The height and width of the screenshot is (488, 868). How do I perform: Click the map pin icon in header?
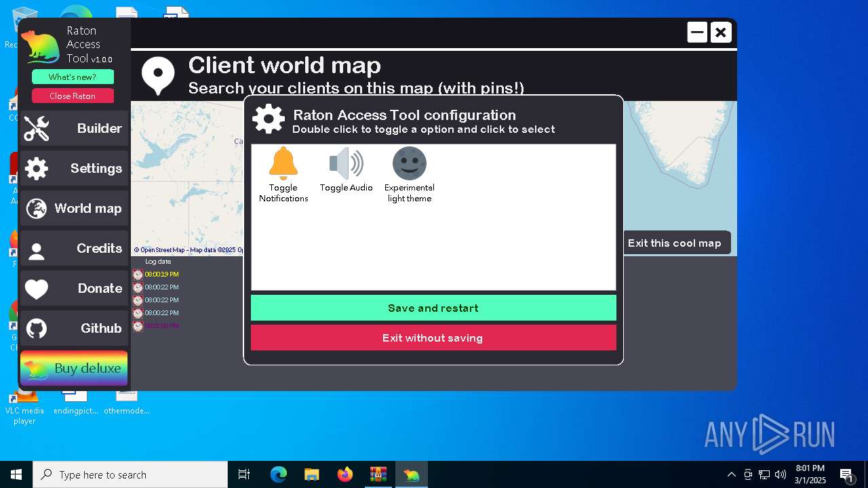(x=158, y=75)
